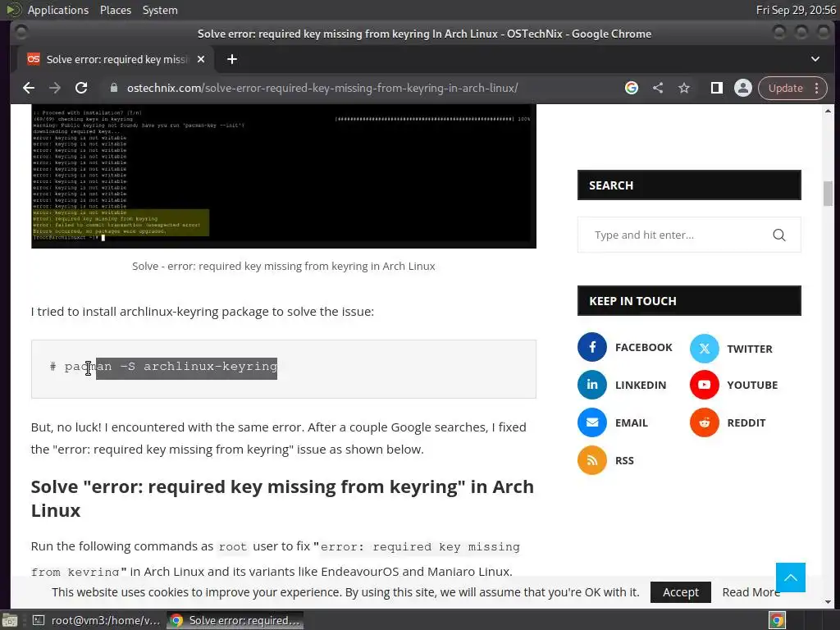This screenshot has height=630, width=840.
Task: Open the LinkedIn social icon
Action: click(592, 385)
